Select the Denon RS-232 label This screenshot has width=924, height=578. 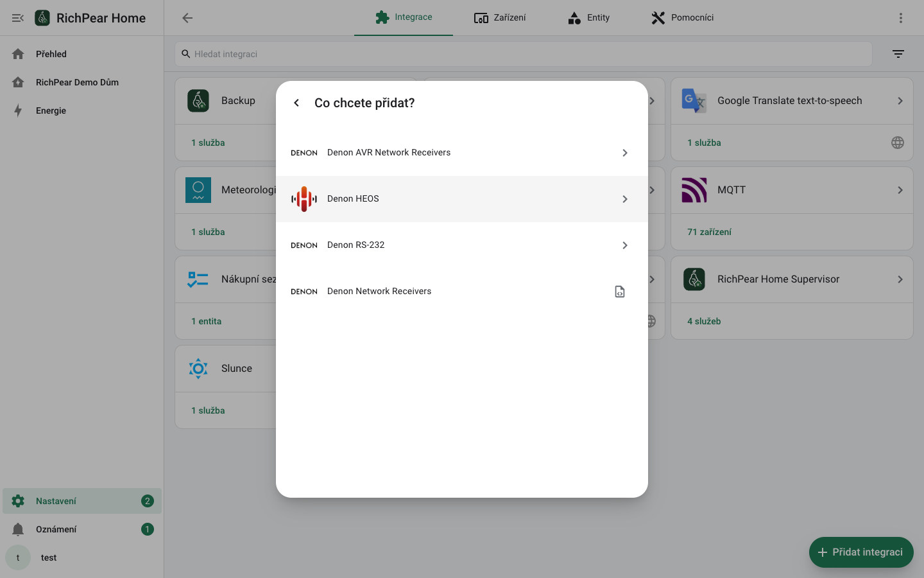coord(356,245)
